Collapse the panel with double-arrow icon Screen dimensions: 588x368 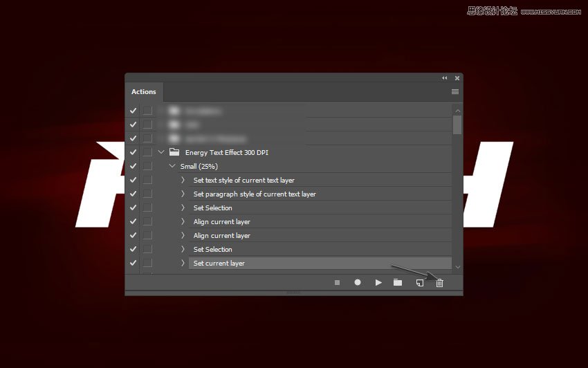(x=445, y=78)
